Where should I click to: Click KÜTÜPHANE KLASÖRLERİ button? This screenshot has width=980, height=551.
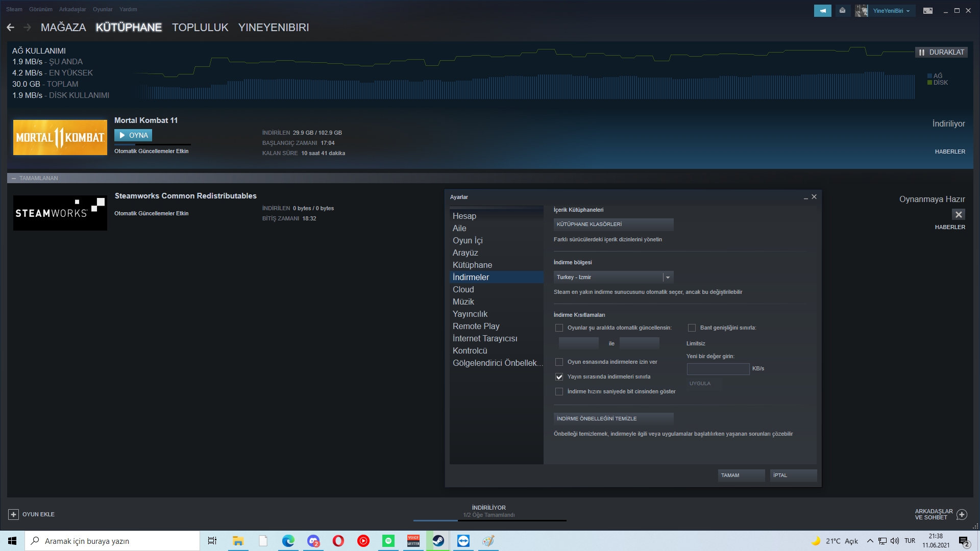click(614, 224)
